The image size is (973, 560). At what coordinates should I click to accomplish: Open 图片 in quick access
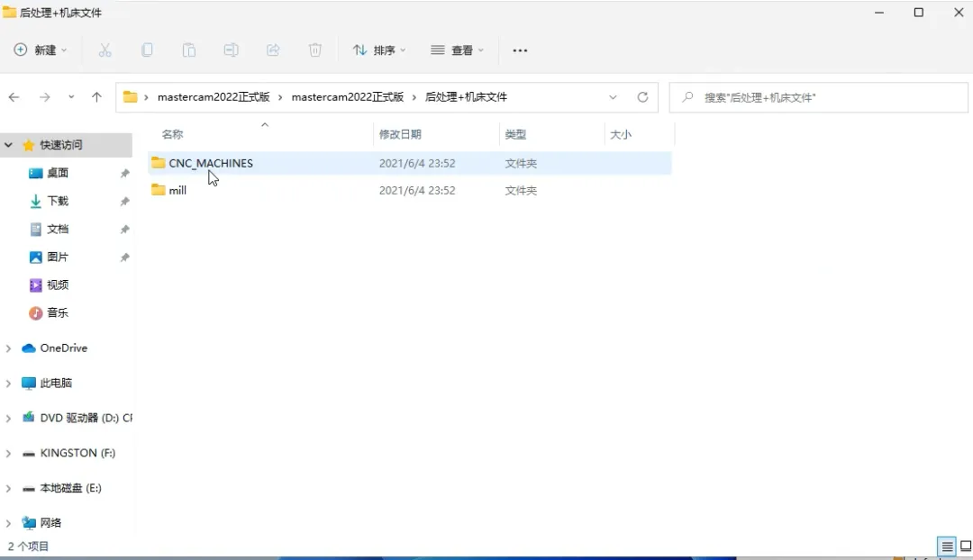[58, 257]
